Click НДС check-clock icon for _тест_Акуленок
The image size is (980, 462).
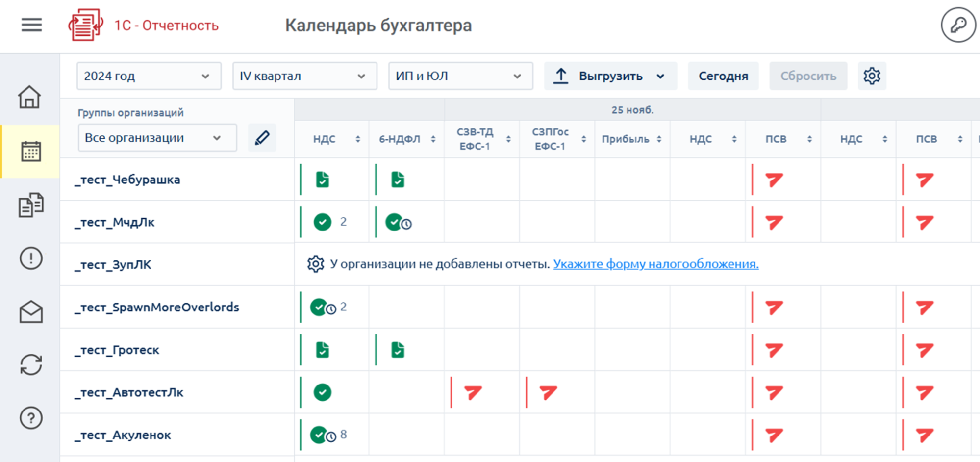(323, 435)
